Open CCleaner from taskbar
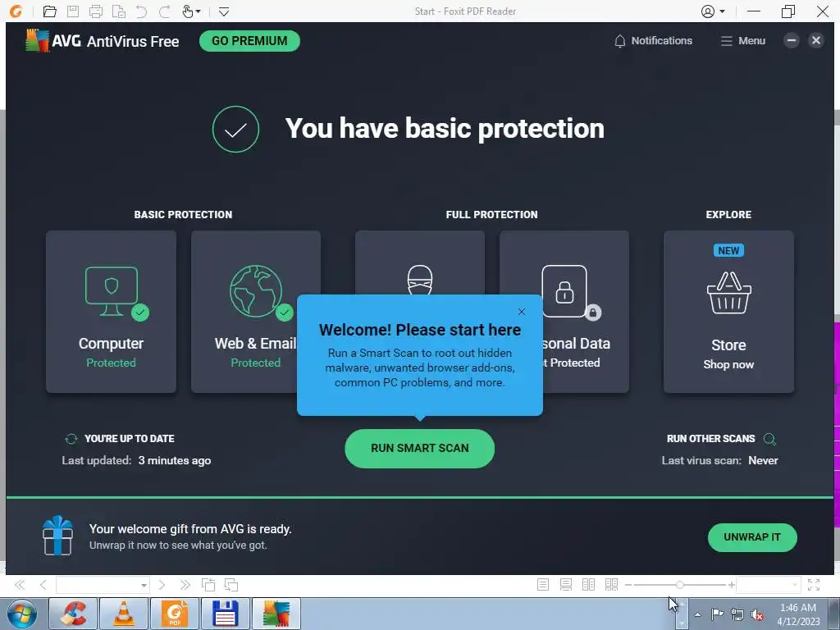840x630 pixels. [73, 614]
